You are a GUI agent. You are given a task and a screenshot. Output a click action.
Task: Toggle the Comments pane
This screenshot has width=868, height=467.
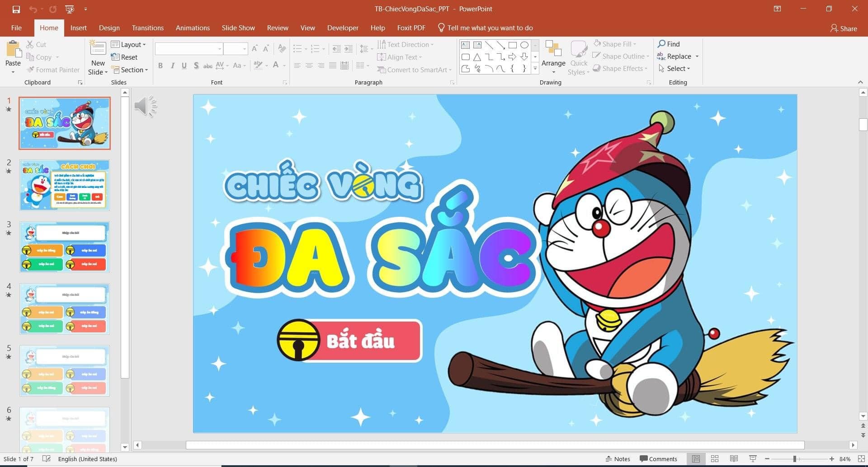click(658, 459)
